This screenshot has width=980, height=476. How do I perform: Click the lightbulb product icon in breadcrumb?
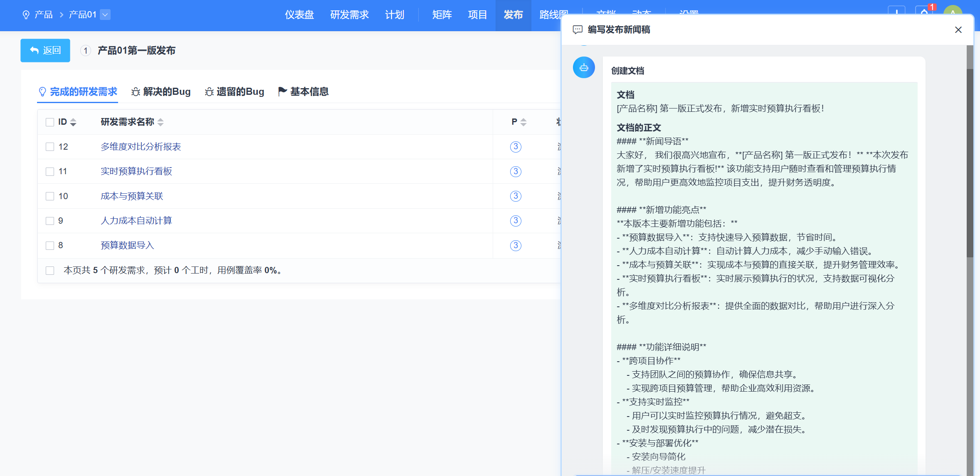coord(26,15)
